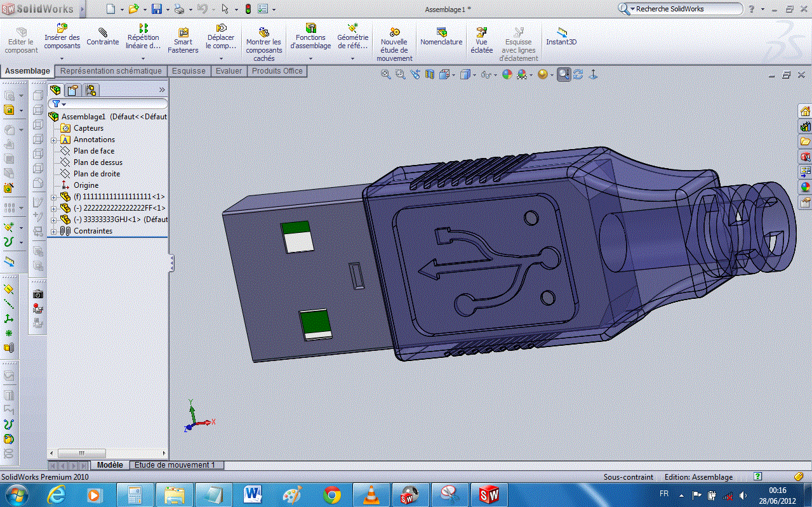
Task: Open Géométrie de référence tool
Action: pos(353,37)
